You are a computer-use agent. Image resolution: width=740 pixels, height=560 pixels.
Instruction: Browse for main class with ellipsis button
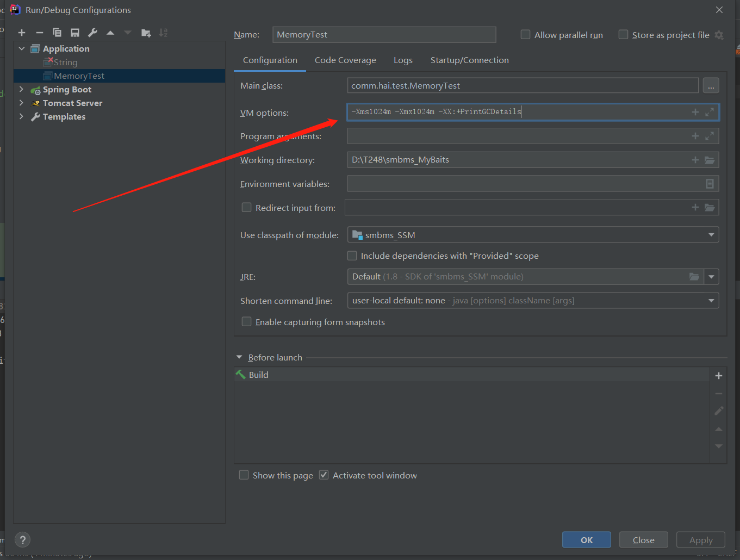click(711, 86)
